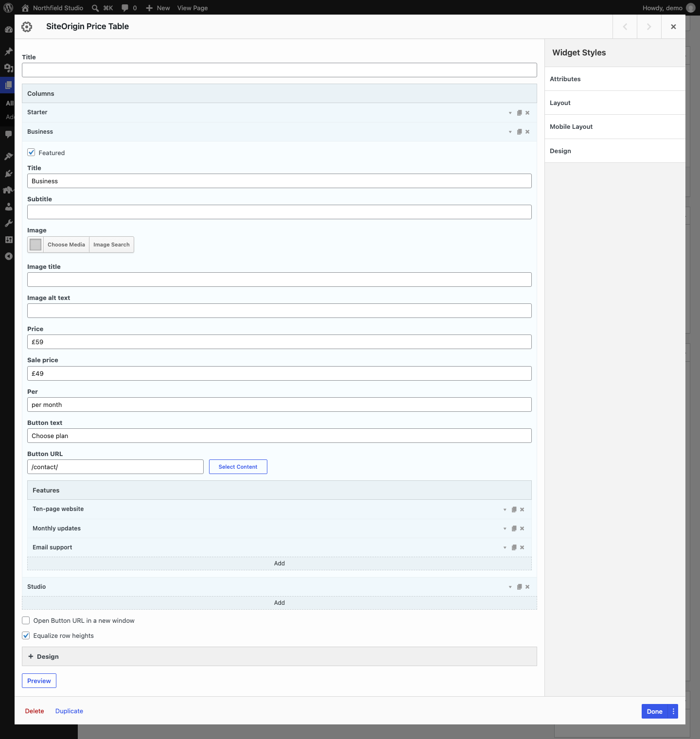
Task: Expand the Studio column row
Action: (x=510, y=587)
